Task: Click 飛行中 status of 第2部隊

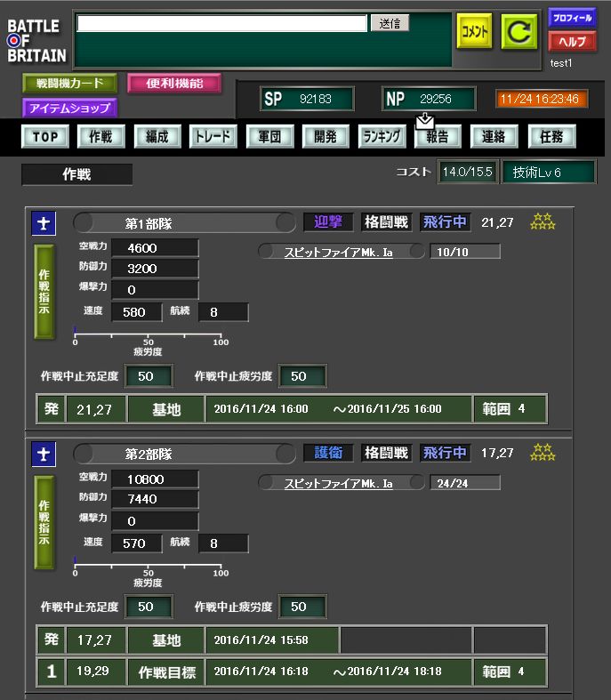Action: click(x=445, y=453)
